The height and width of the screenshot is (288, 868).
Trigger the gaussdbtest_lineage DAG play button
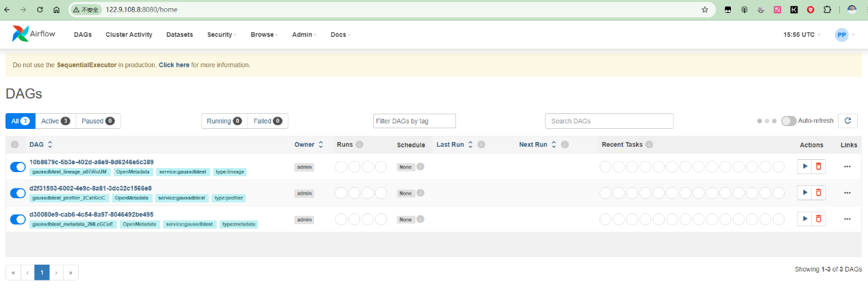tap(804, 166)
